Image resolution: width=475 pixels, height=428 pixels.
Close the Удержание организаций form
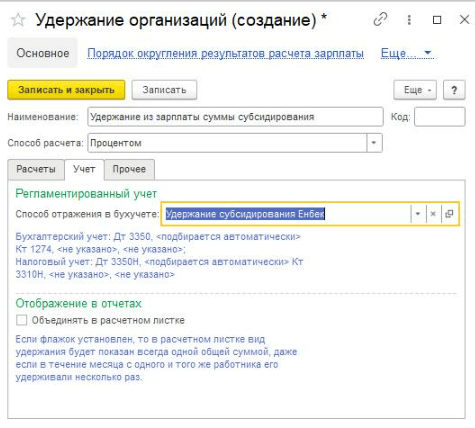(464, 20)
